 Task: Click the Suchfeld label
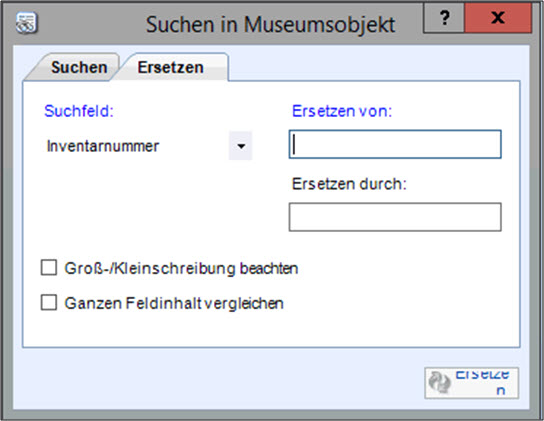click(x=79, y=111)
